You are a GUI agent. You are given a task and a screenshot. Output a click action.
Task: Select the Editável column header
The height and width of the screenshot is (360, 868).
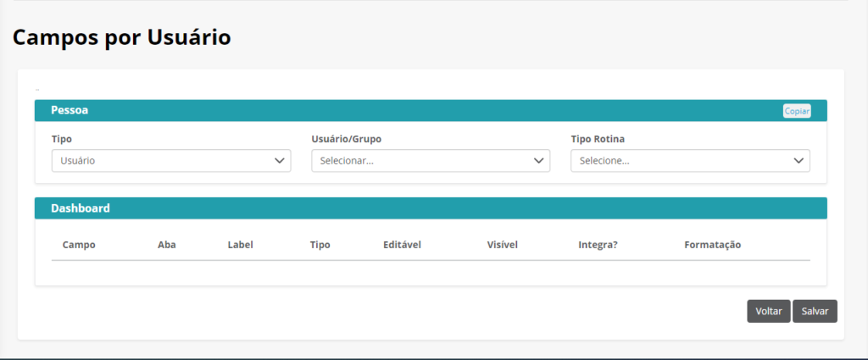tap(402, 245)
